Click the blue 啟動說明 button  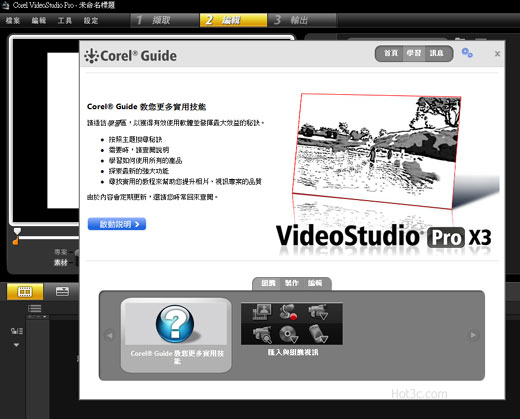pos(117,224)
